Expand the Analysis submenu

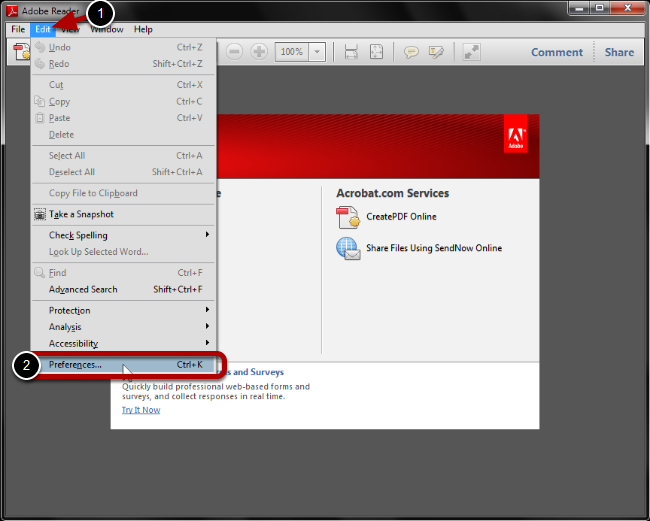207,326
